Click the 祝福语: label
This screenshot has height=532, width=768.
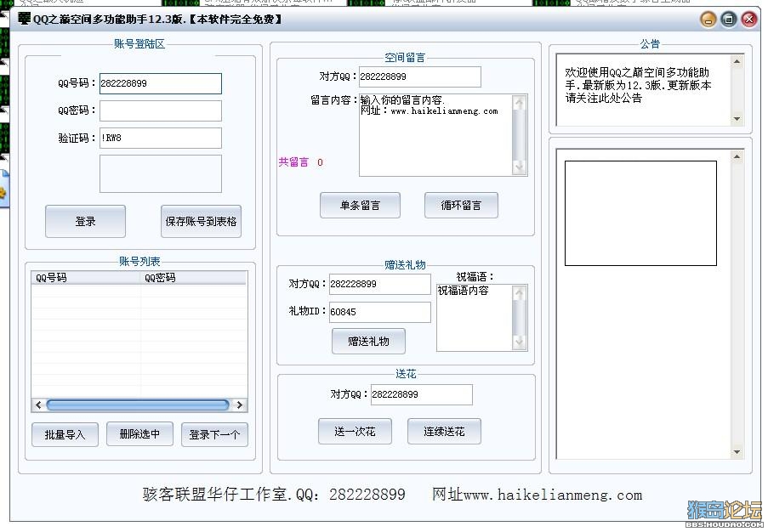(475, 277)
